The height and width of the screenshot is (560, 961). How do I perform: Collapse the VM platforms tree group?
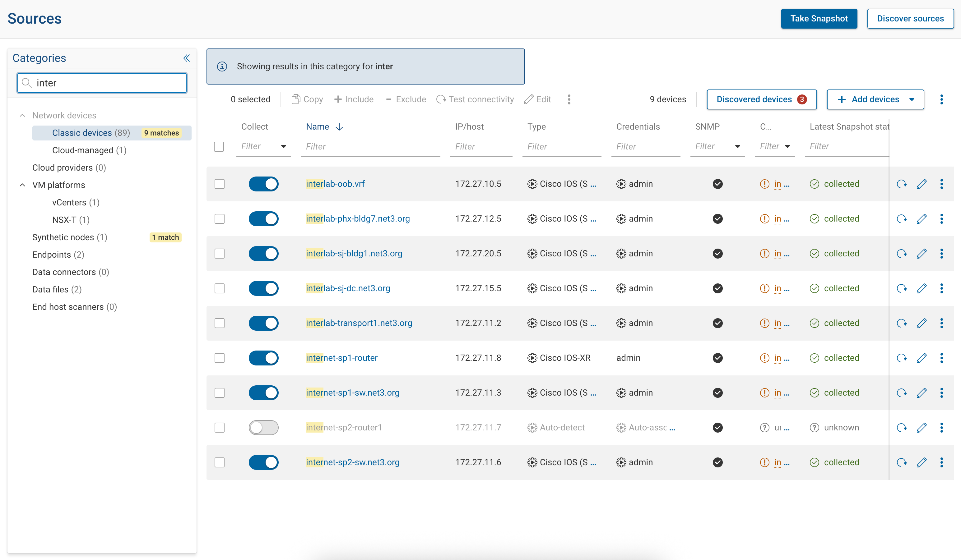pos(22,185)
